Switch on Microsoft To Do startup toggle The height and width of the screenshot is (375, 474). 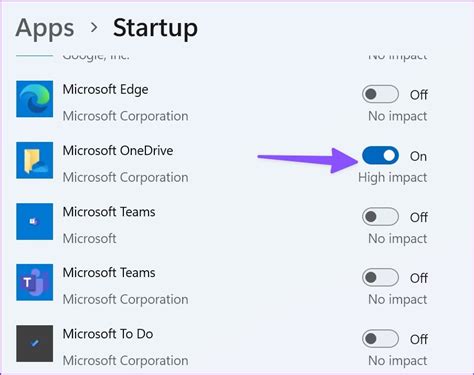(380, 339)
